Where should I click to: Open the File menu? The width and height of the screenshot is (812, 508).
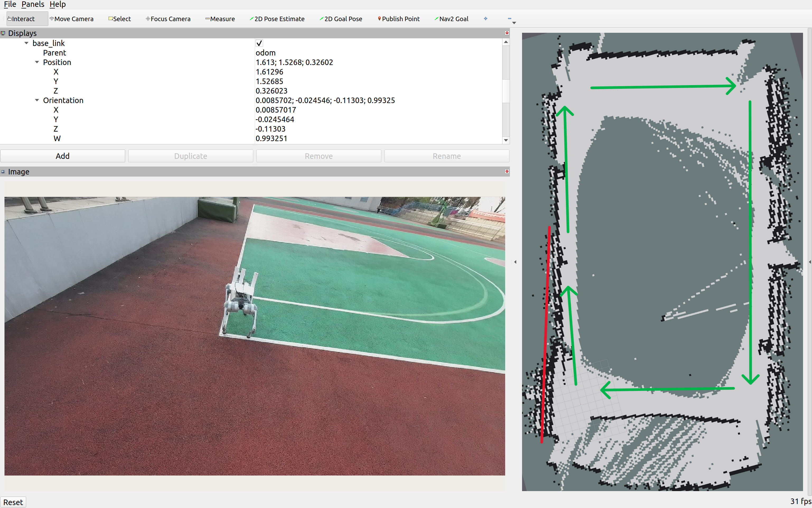[10, 4]
